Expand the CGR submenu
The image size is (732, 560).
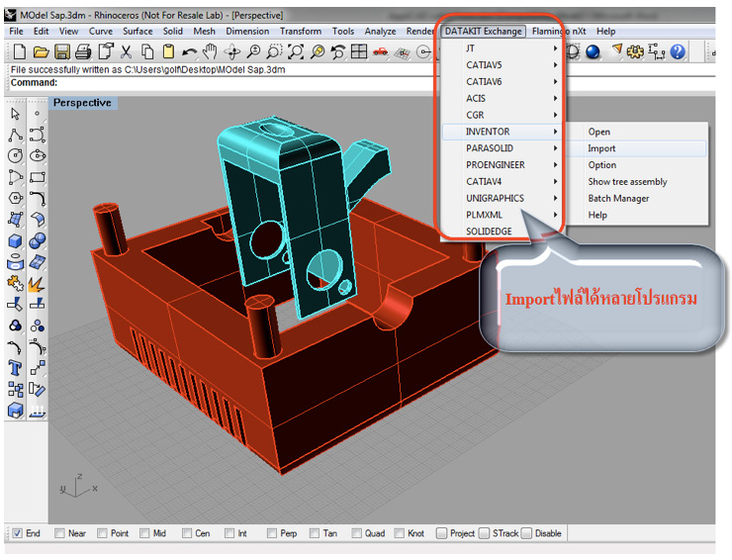click(503, 115)
